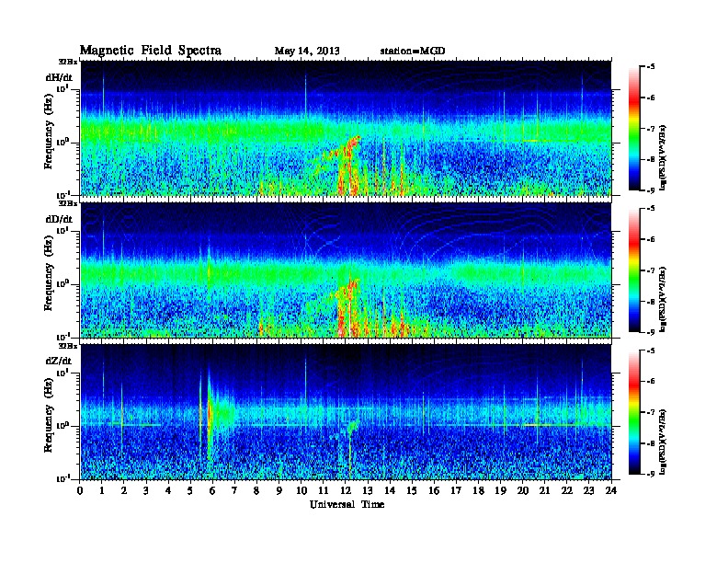Click hour tick label "11" on time axis

(324, 491)
